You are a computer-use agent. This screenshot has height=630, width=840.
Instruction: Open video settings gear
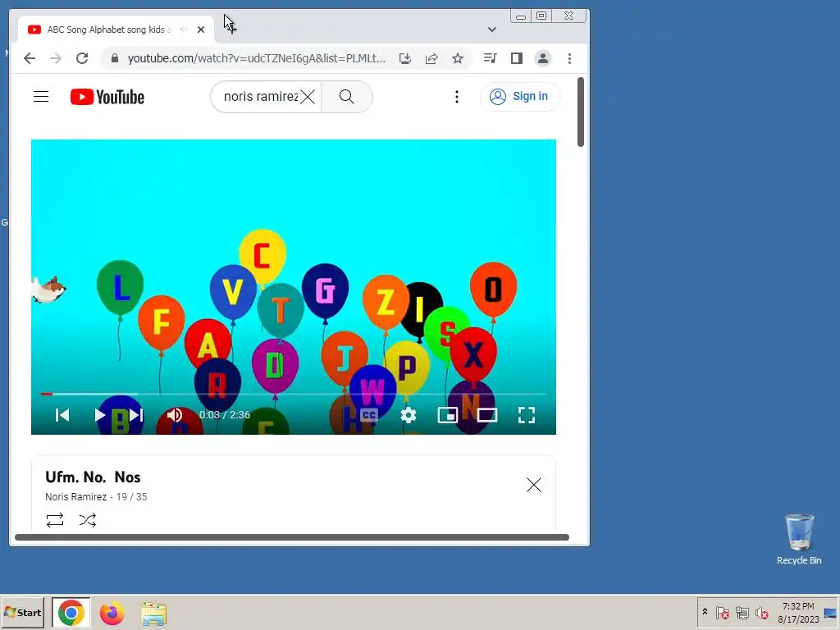409,415
